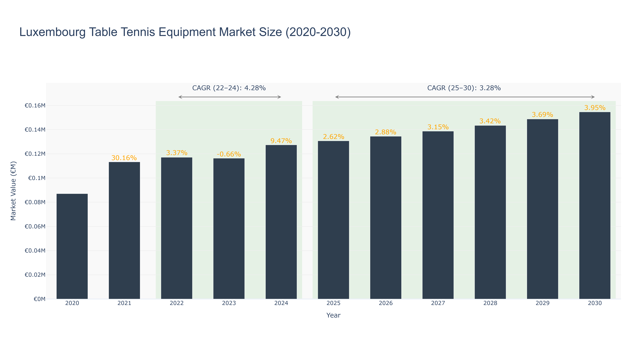This screenshot has width=644, height=345.
Task: Click the 2029 bar
Action: [x=542, y=209]
